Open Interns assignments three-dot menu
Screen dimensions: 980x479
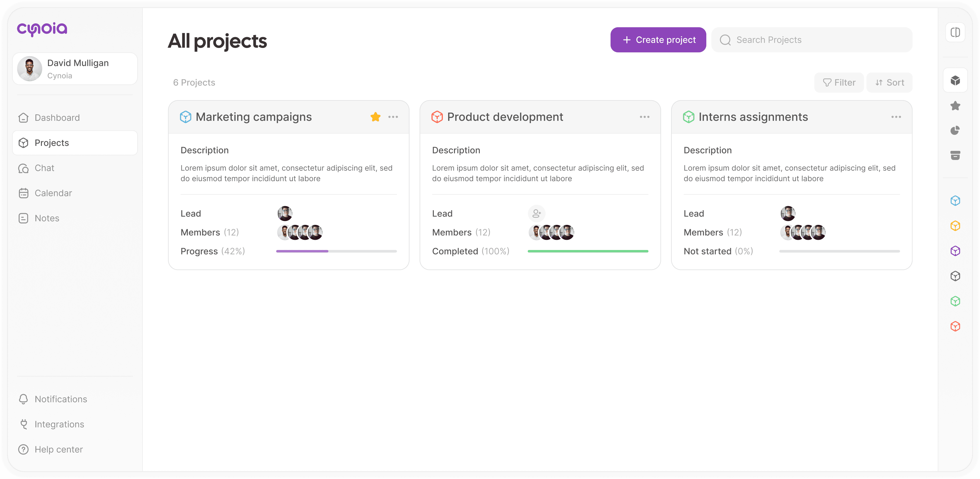tap(896, 117)
